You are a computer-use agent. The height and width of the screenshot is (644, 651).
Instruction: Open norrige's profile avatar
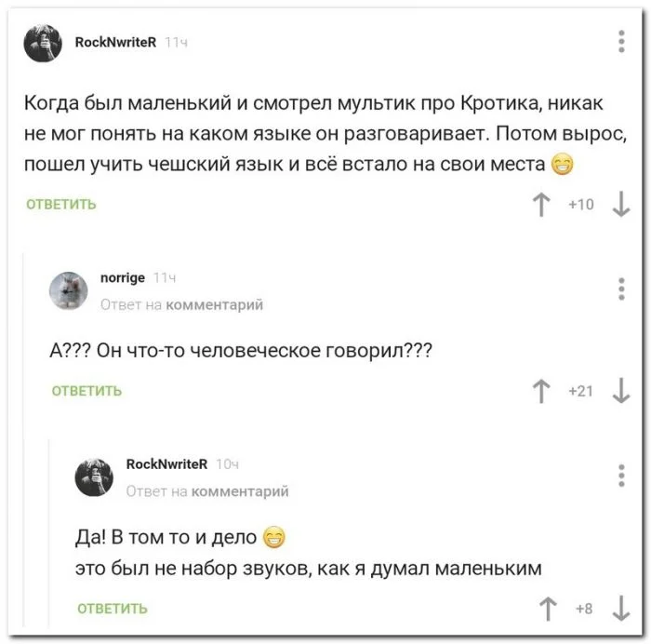click(69, 290)
